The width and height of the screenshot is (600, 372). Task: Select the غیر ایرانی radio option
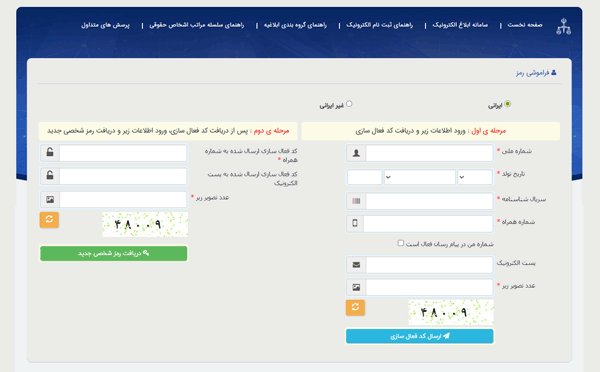pyautogui.click(x=349, y=104)
